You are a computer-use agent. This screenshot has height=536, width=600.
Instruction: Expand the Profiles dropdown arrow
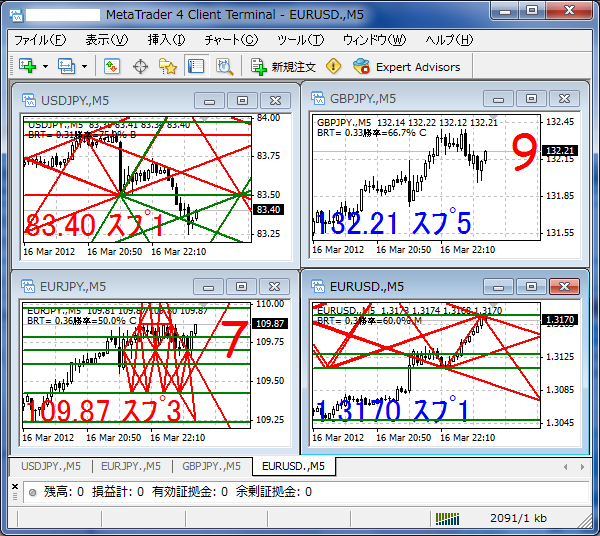[x=85, y=67]
